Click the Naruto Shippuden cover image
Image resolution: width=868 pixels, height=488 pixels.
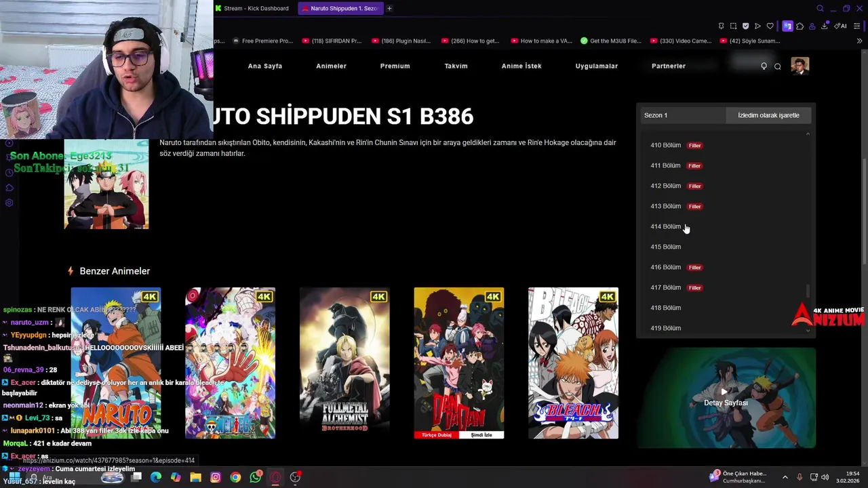click(106, 184)
